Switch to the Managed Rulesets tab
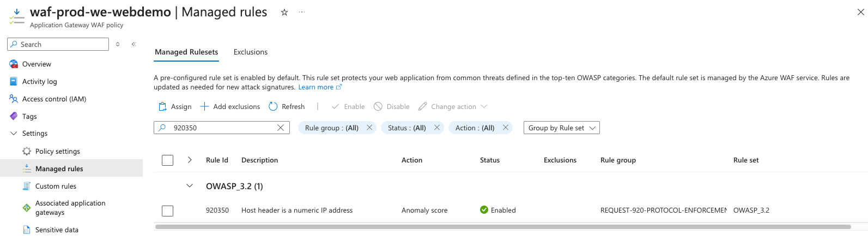868x241 pixels. click(x=186, y=52)
